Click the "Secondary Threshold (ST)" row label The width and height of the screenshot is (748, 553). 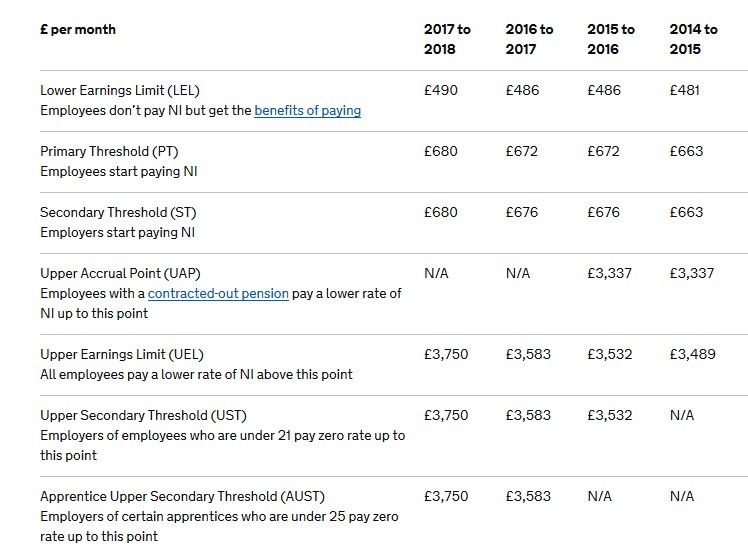118,213
